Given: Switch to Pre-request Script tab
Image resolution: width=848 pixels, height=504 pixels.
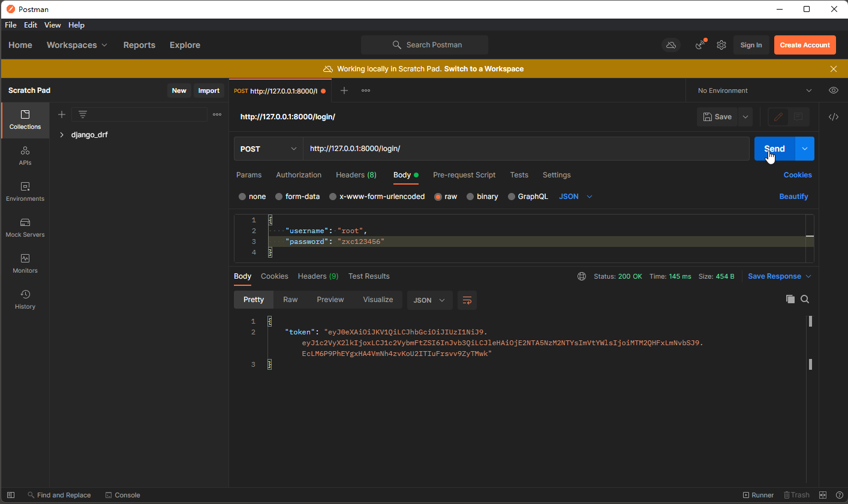Looking at the screenshot, I should pyautogui.click(x=464, y=175).
